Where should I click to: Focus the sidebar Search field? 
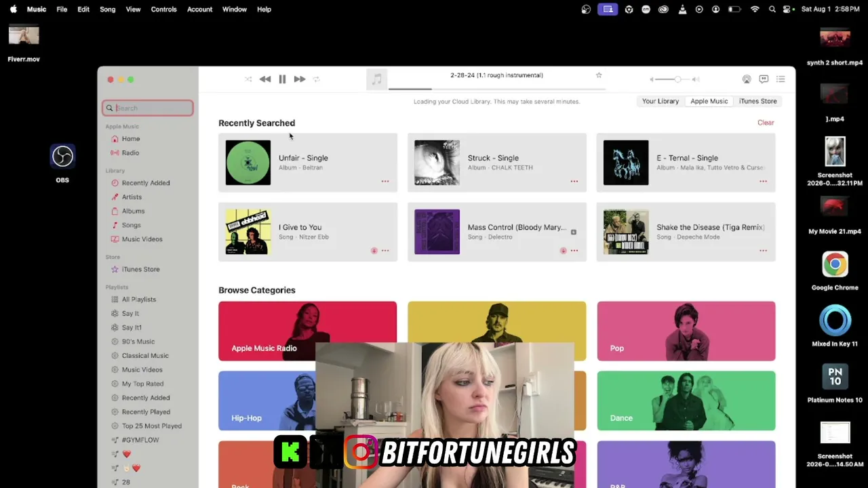pyautogui.click(x=148, y=108)
